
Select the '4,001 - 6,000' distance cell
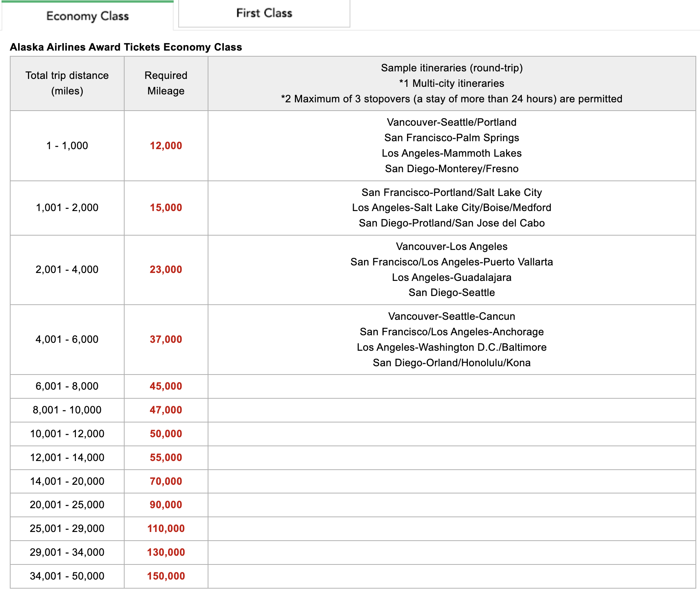[67, 340]
